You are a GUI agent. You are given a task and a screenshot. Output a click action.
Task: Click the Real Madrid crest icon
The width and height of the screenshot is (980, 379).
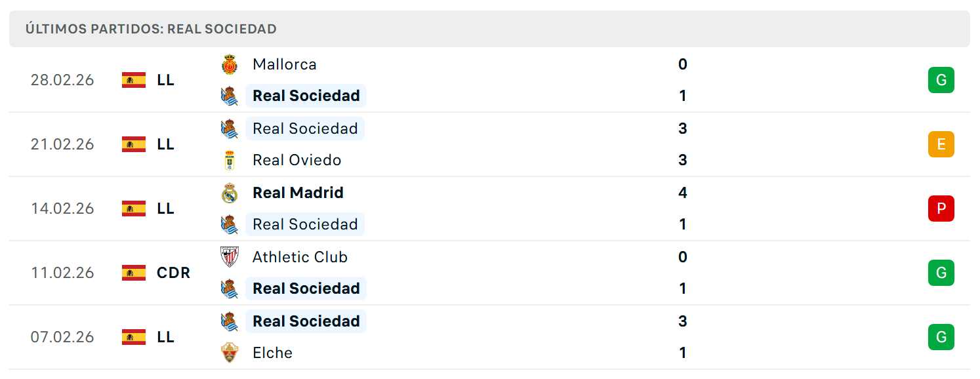230,193
